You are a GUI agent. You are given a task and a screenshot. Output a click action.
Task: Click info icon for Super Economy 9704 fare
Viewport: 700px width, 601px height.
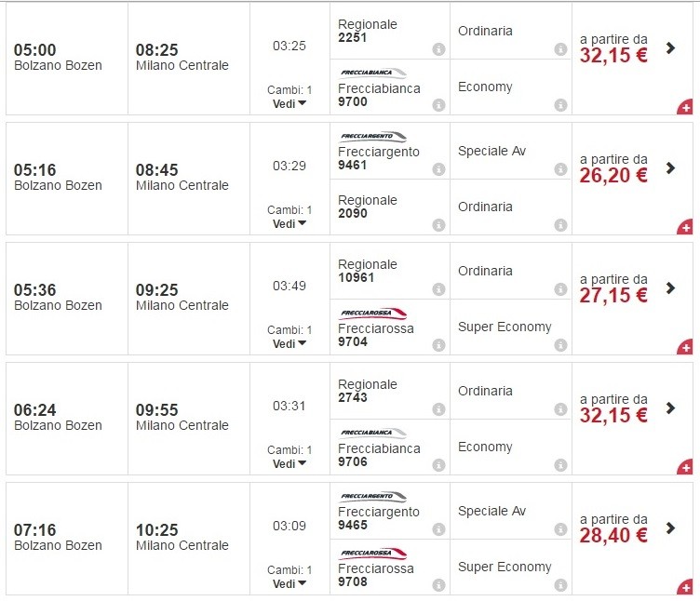559,345
